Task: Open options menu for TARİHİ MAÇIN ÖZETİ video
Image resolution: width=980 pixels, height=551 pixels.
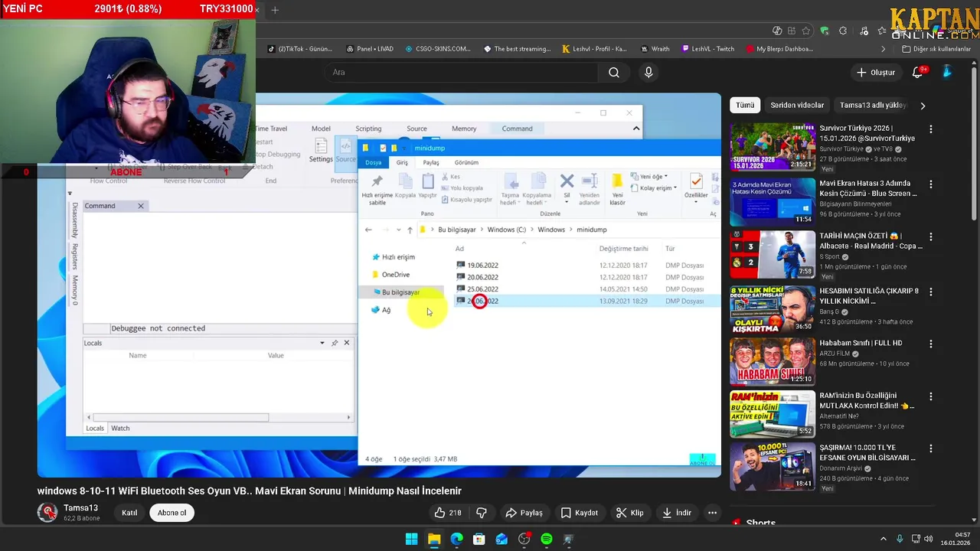Action: tap(931, 237)
